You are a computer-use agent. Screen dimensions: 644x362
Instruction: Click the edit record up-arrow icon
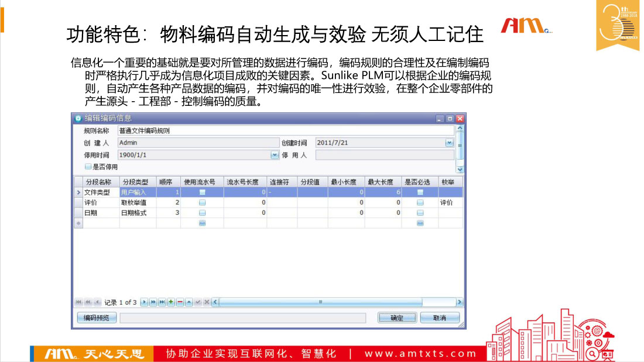[x=189, y=302]
